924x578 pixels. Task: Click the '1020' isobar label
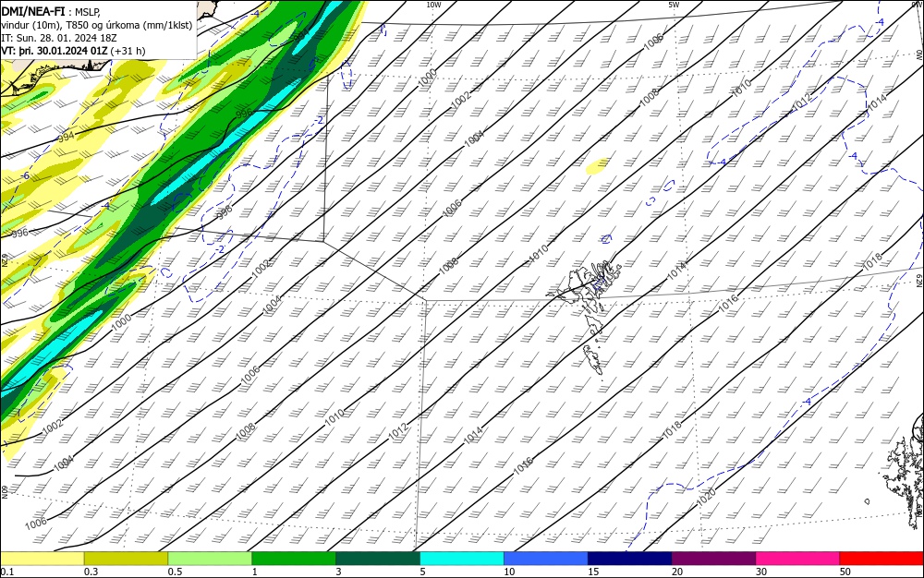(706, 498)
